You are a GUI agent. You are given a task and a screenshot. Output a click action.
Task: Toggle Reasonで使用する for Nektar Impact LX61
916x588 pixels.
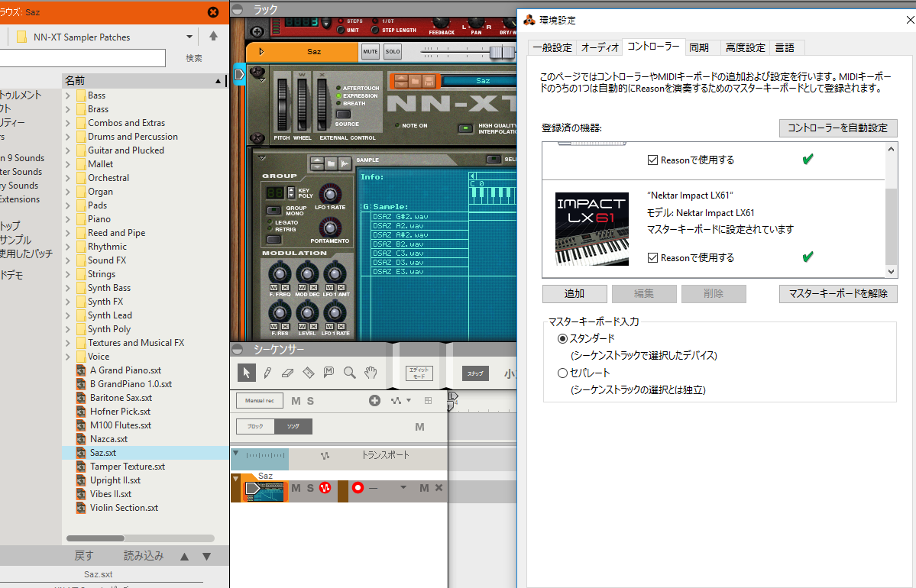pyautogui.click(x=652, y=257)
